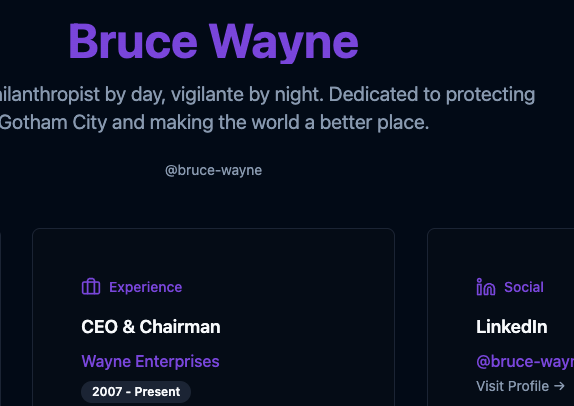This screenshot has height=406, width=574.
Task: Click the phrase 'Dedicated to protecting' in the bio
Action: (432, 94)
